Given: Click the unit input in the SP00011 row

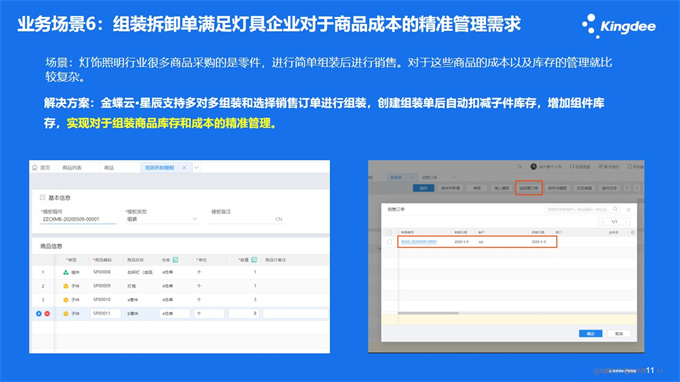Looking at the screenshot, I should [x=209, y=313].
